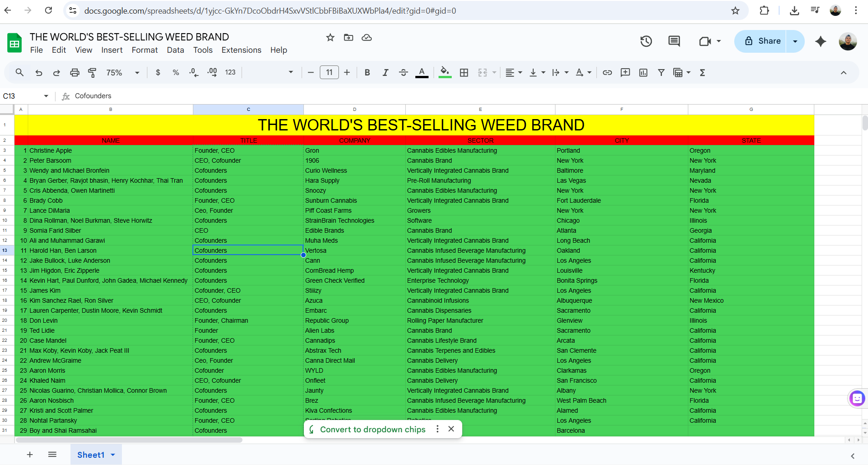
Task: Expand the Sheet1 tab options arrow
Action: tap(113, 455)
